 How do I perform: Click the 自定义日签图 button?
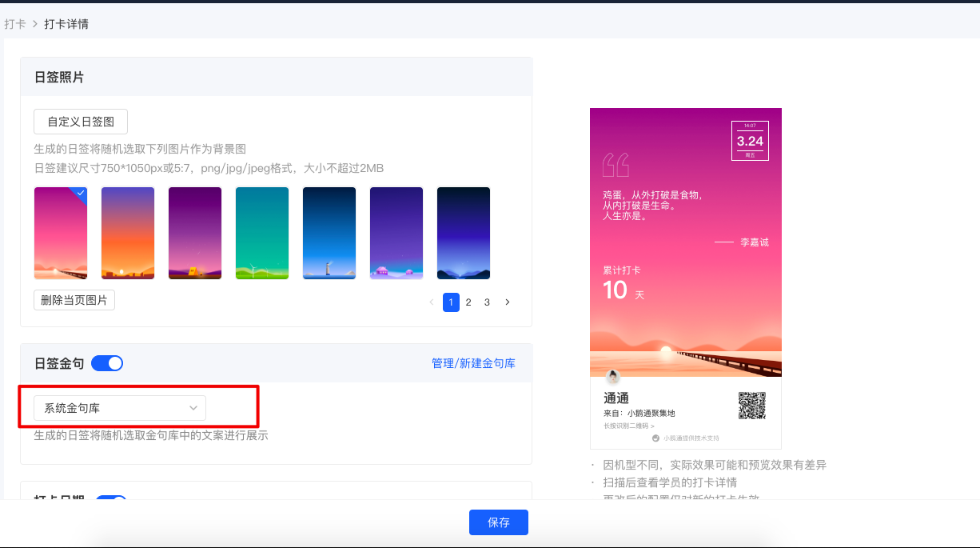81,122
